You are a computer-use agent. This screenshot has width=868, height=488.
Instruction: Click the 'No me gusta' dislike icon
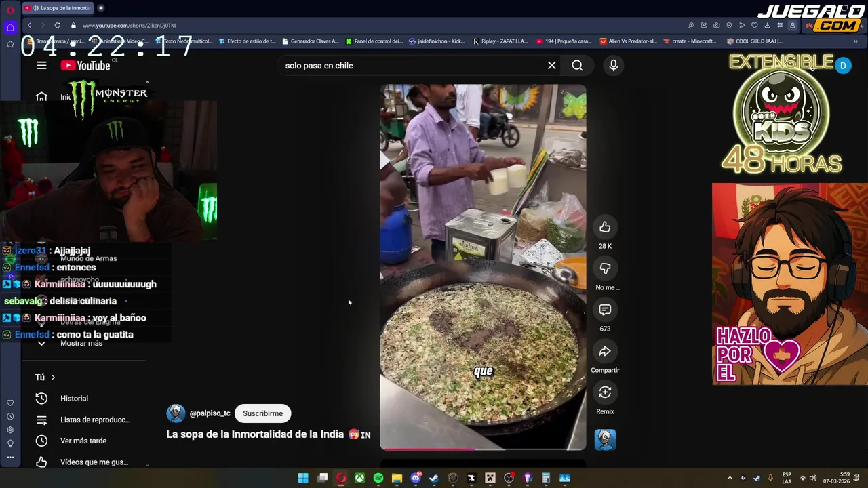(605, 268)
